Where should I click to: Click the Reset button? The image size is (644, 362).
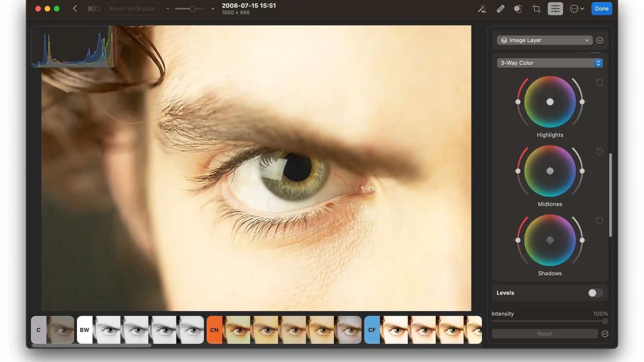(x=544, y=334)
